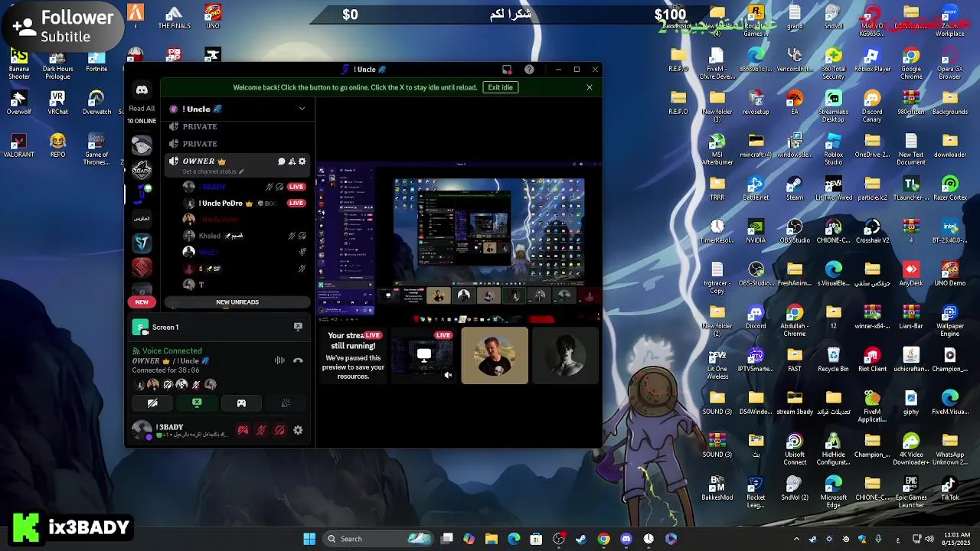Open User Settings gear by ! 3BADY
Screen dimensions: 980x551
pyautogui.click(x=298, y=430)
